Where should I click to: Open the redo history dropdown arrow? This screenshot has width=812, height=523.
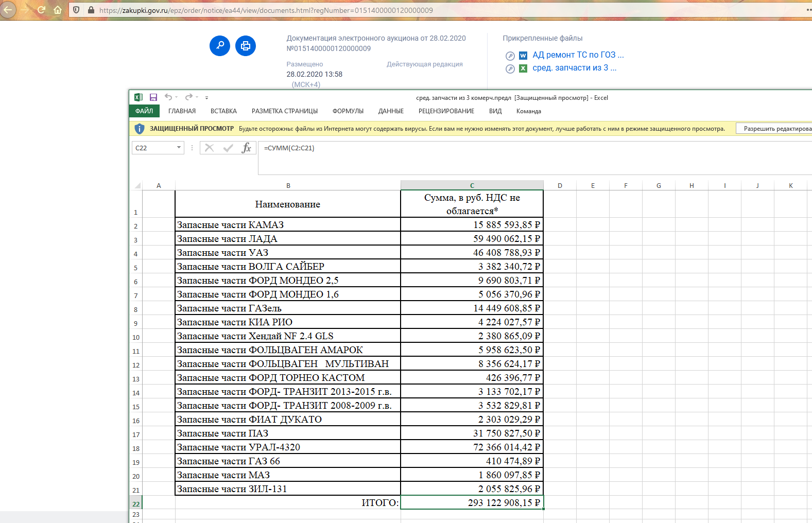point(197,97)
